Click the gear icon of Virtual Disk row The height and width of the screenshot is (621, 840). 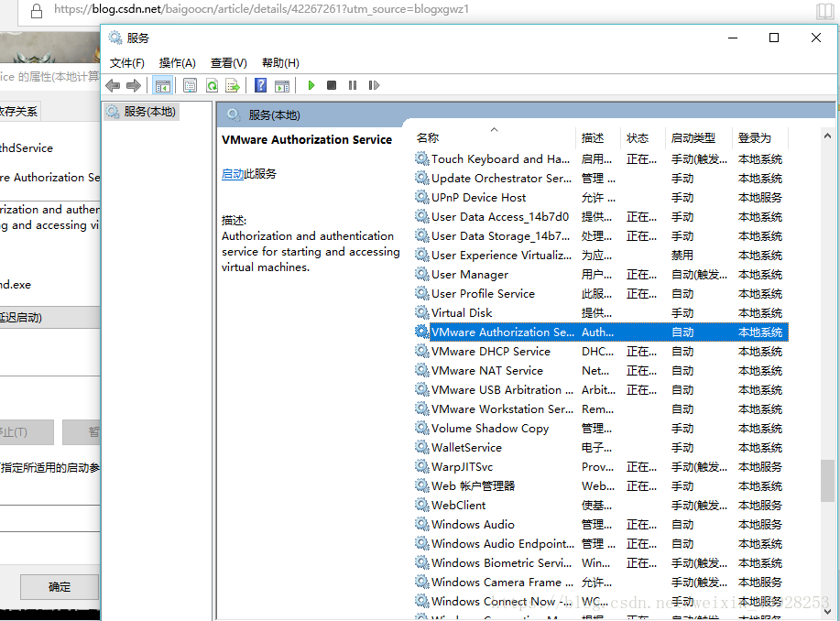point(422,312)
